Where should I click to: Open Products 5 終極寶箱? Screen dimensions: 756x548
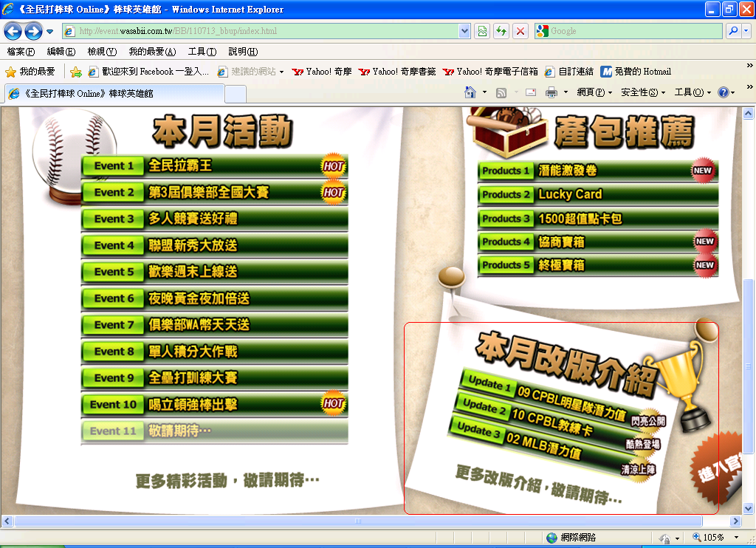pyautogui.click(x=598, y=265)
